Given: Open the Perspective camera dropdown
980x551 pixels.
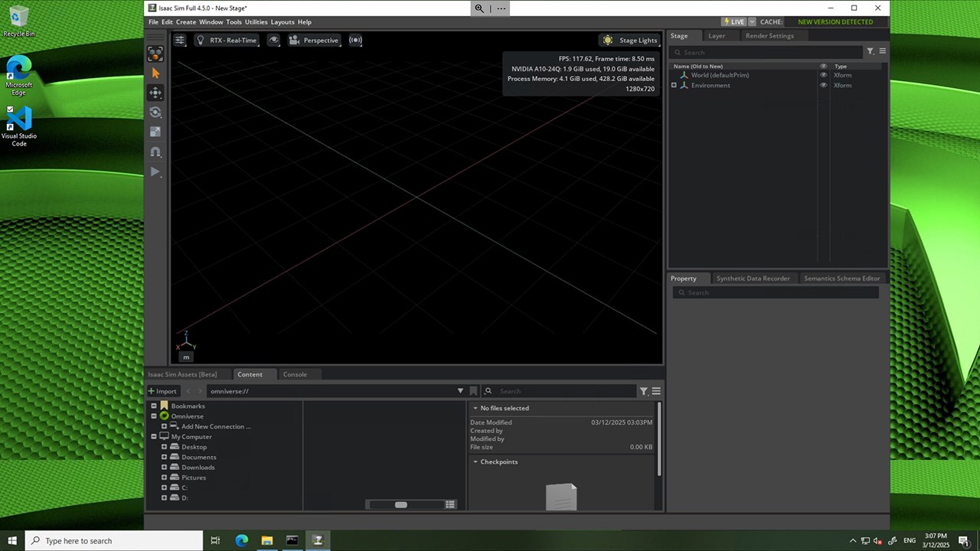Looking at the screenshot, I should (x=314, y=41).
